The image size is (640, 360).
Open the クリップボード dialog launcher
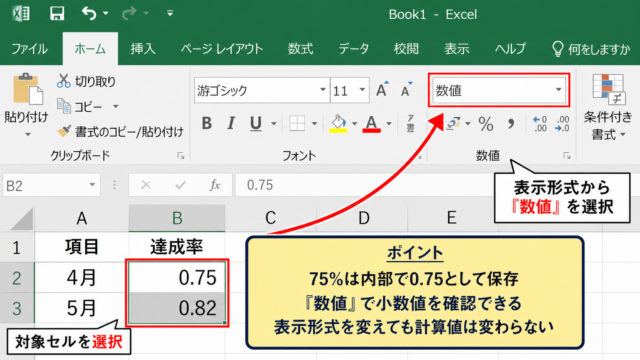(x=180, y=156)
